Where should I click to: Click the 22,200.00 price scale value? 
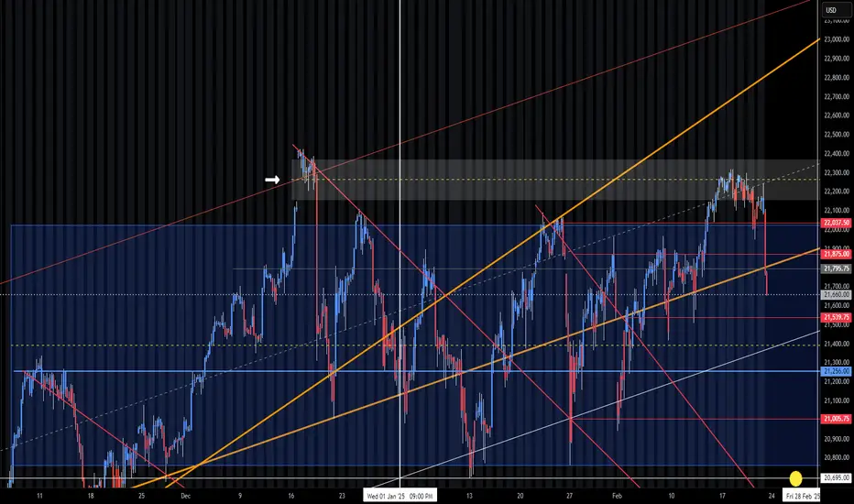coord(837,192)
